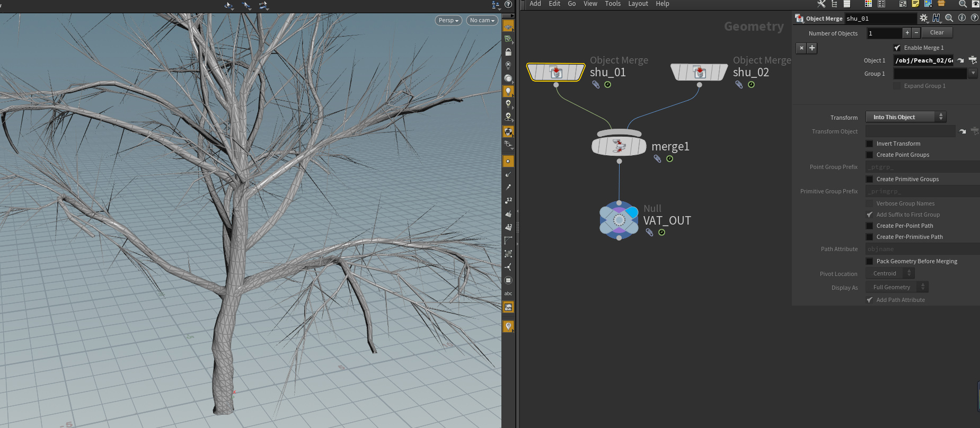Toggle the soccer-ball material display icon
Screen dimensions: 980x428
[508, 131]
